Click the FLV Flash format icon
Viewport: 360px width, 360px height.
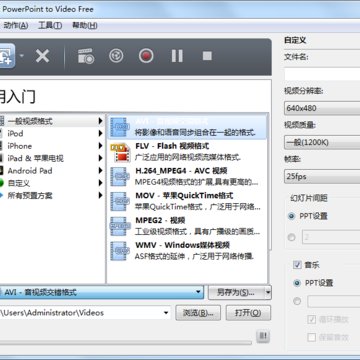tap(120, 152)
